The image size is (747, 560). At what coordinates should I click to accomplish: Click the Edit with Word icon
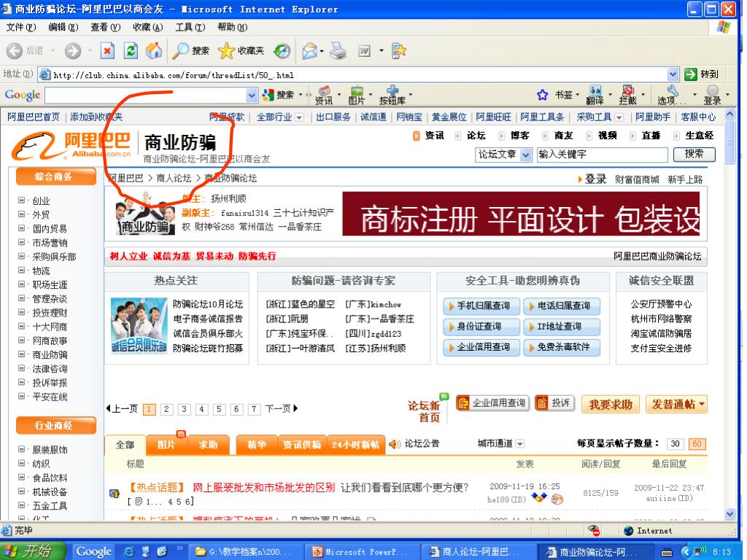[x=365, y=50]
